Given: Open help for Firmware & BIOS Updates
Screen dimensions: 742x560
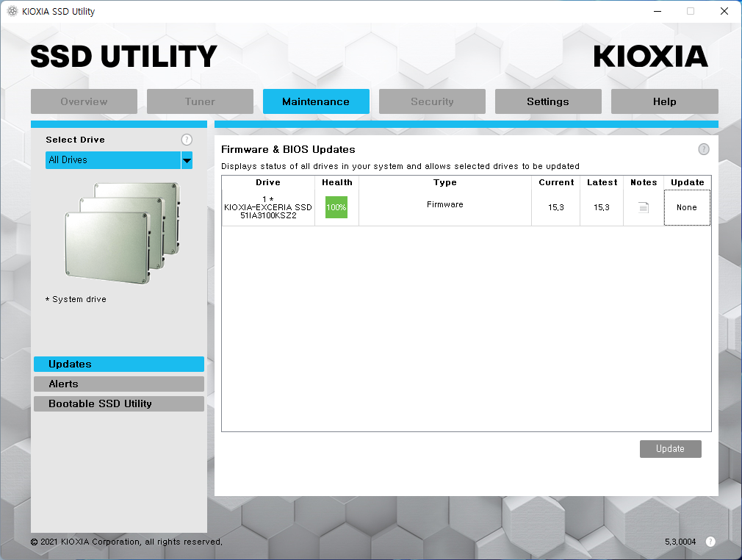Looking at the screenshot, I should [704, 150].
